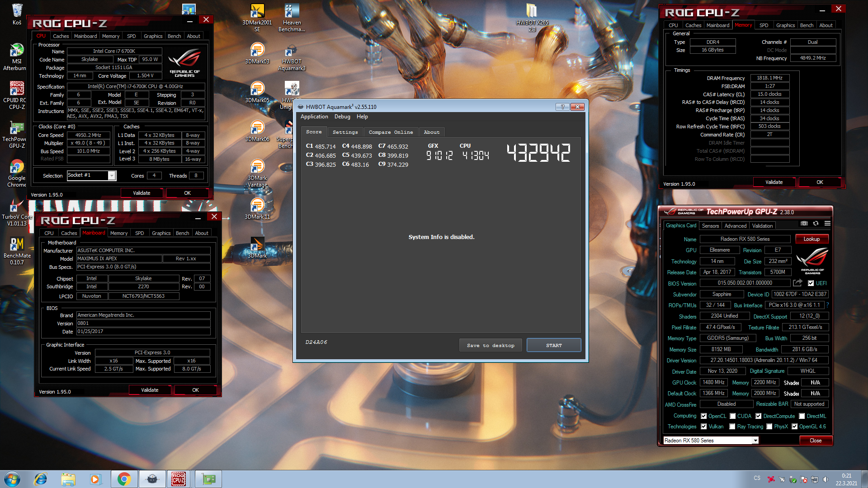This screenshot has height=488, width=868.
Task: Open the Application menu in HWBOT Aquamark
Action: point(314,117)
